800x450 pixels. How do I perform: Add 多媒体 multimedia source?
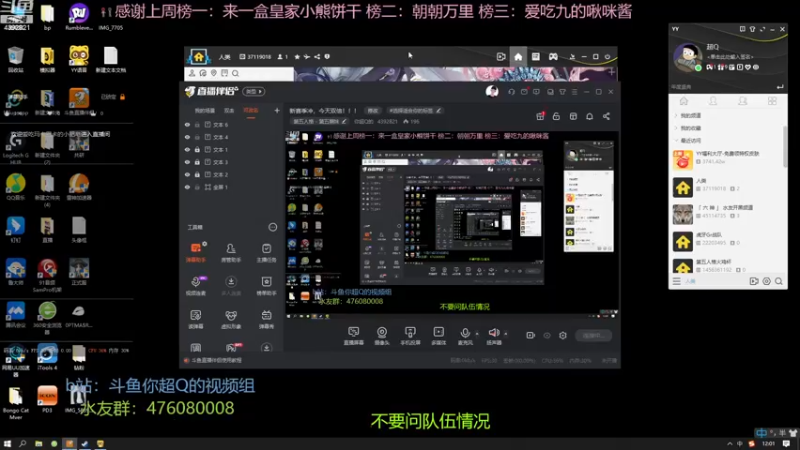pos(438,336)
